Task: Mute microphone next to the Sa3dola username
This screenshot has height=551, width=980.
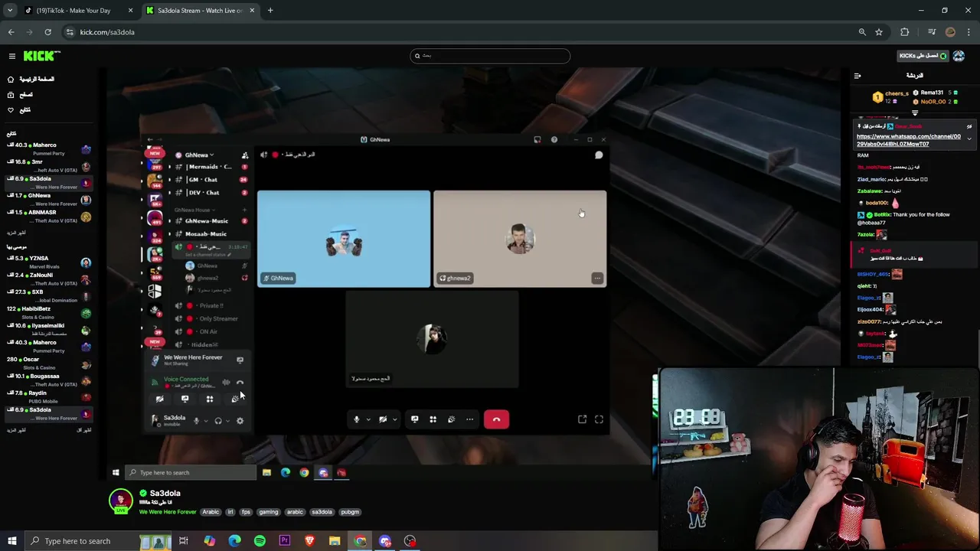Action: pyautogui.click(x=196, y=421)
